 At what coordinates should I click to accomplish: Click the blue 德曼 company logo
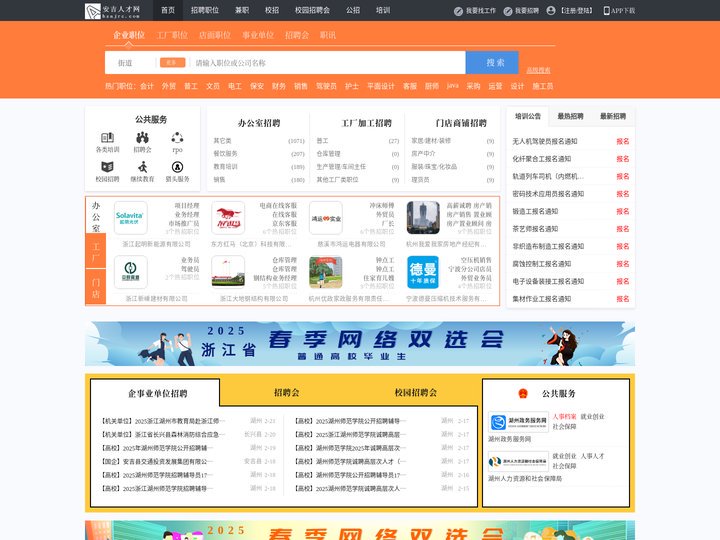[x=423, y=272]
